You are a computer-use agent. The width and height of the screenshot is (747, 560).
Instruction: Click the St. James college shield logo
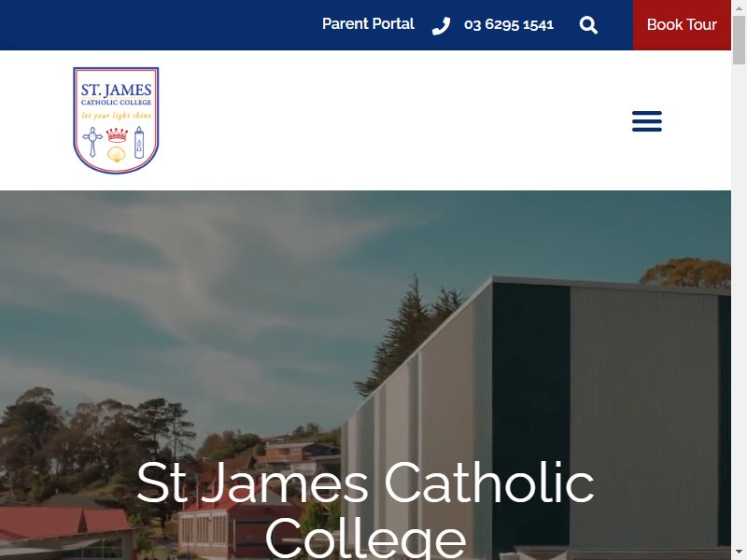click(x=116, y=120)
